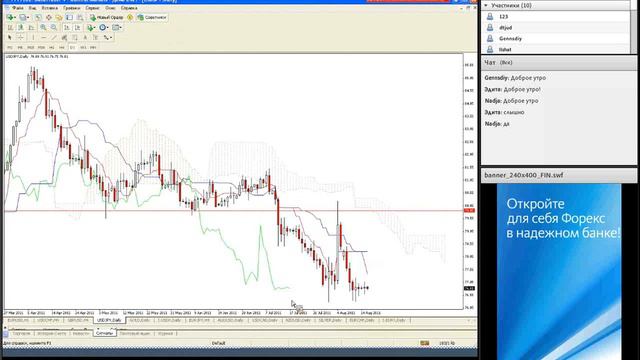640x360 pixels.
Task: Select participant dtjud in the list
Action: 556,27
